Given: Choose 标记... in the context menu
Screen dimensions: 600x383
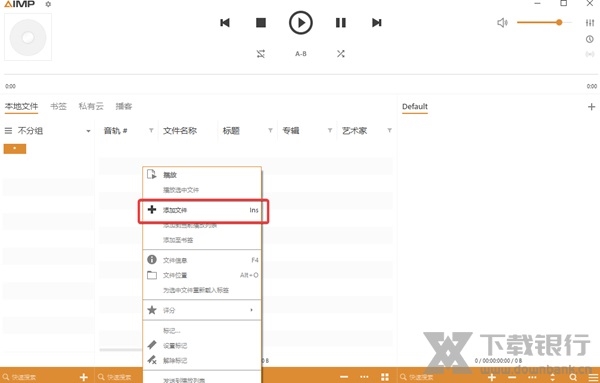Looking at the screenshot, I should click(202, 331).
